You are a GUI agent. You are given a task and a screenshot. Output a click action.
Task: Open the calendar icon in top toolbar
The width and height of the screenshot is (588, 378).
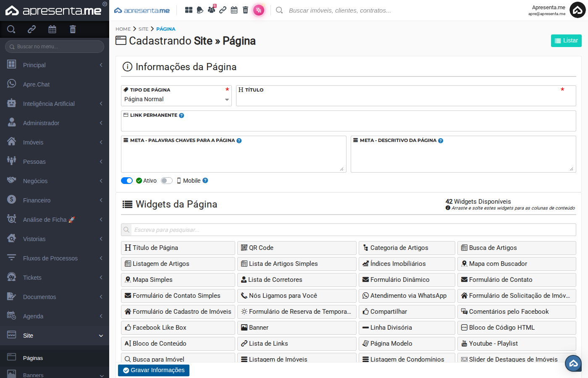pos(234,10)
